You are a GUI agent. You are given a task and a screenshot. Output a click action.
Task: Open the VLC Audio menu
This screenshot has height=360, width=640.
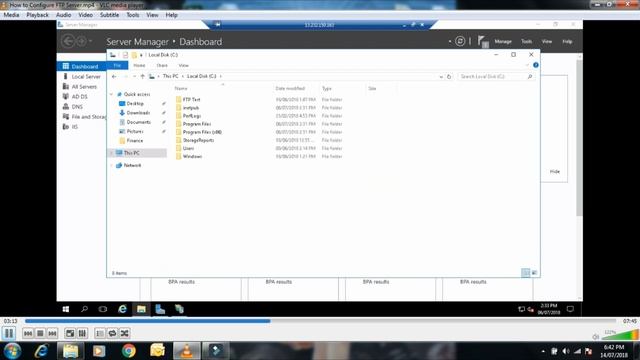tap(63, 15)
